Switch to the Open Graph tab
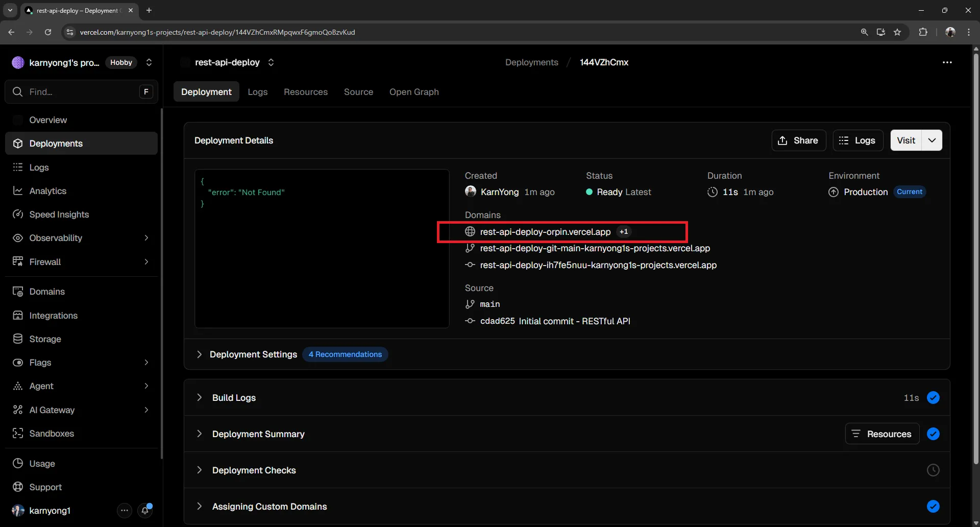This screenshot has width=980, height=527. pos(414,92)
